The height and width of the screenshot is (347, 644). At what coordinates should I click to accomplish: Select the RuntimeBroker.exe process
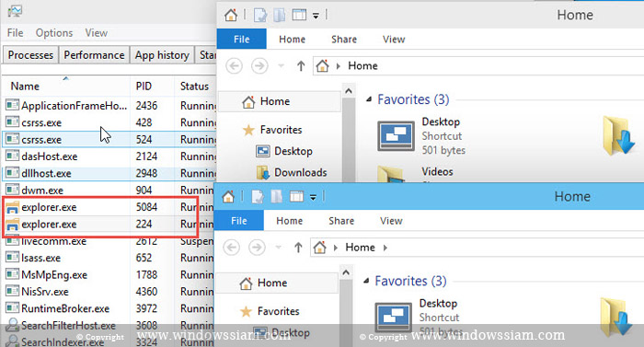(109, 308)
